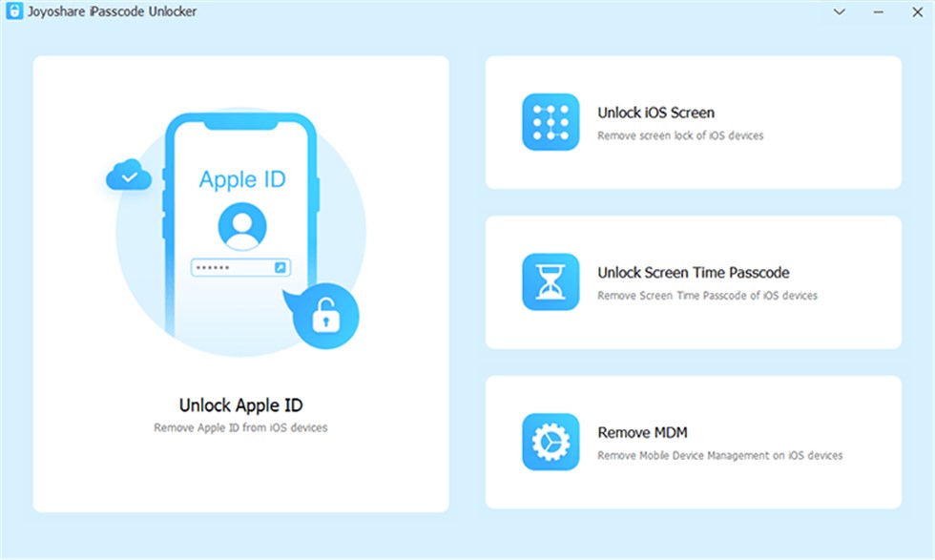Click the user avatar on phone illustration
The image size is (935, 560).
[242, 226]
